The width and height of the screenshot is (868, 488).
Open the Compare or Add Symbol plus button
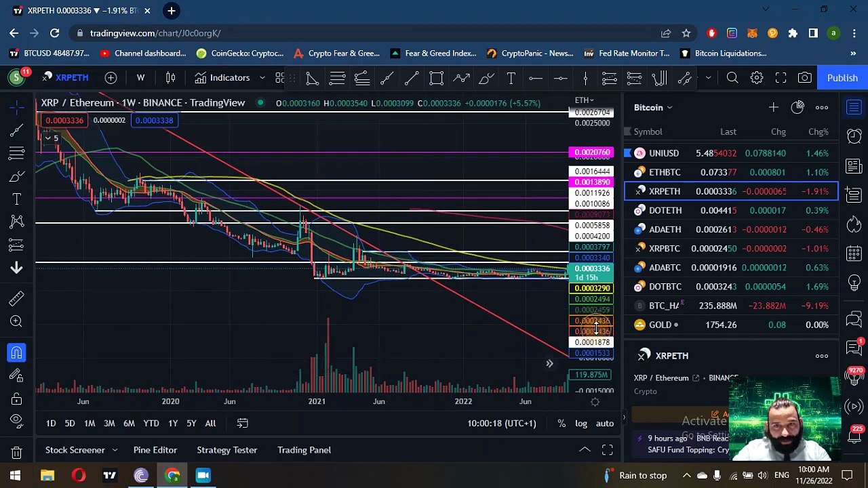point(111,78)
